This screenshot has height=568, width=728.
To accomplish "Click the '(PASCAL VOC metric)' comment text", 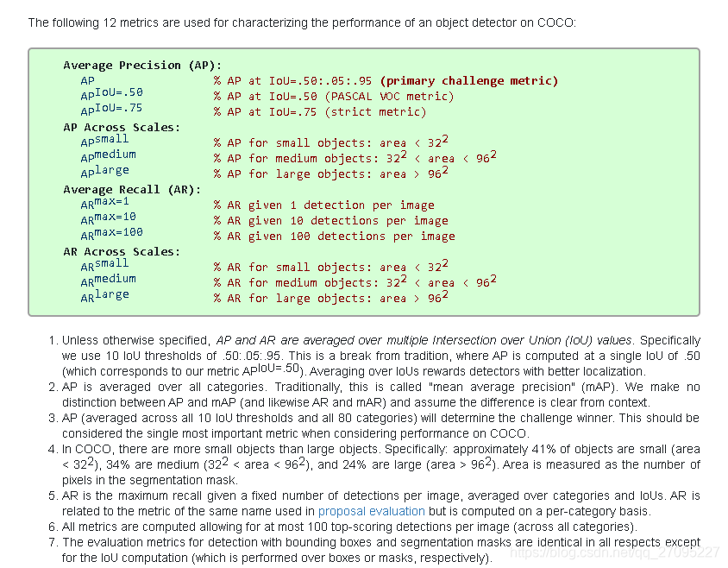I will click(389, 96).
